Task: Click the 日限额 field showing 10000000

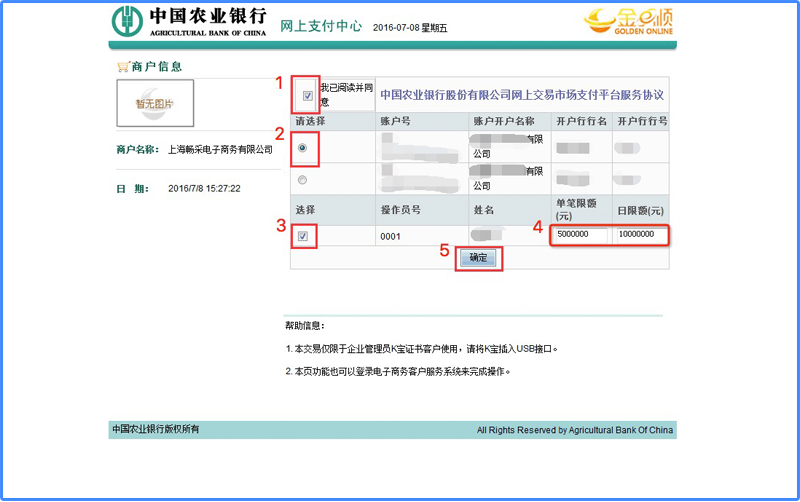Action: (640, 235)
